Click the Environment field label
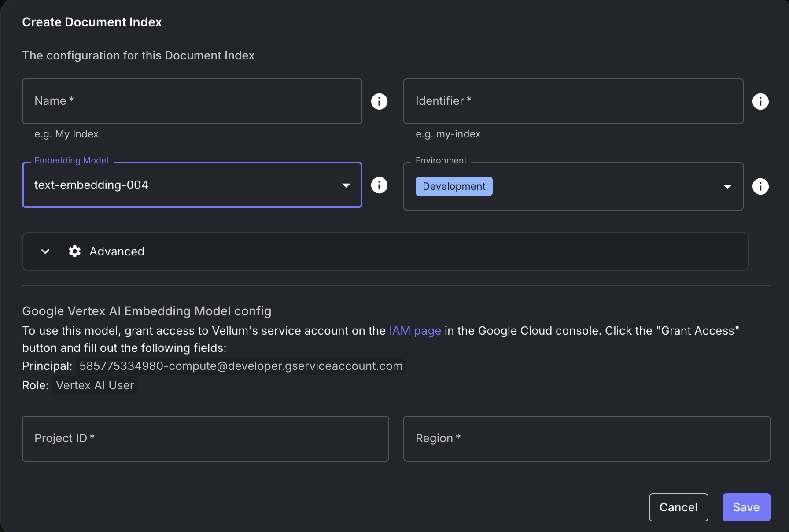 (441, 160)
